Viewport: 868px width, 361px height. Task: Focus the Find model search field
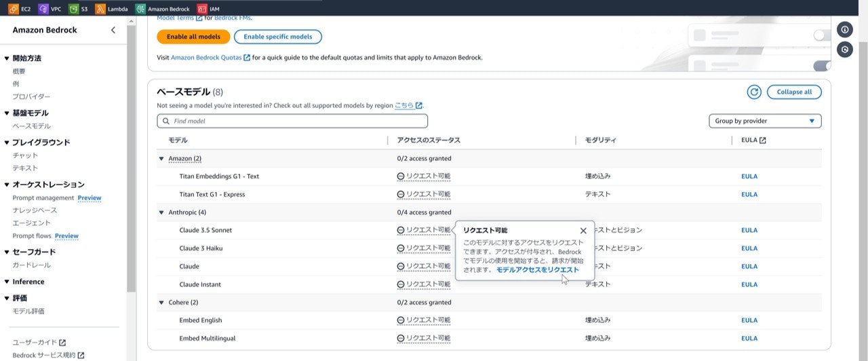pos(292,121)
